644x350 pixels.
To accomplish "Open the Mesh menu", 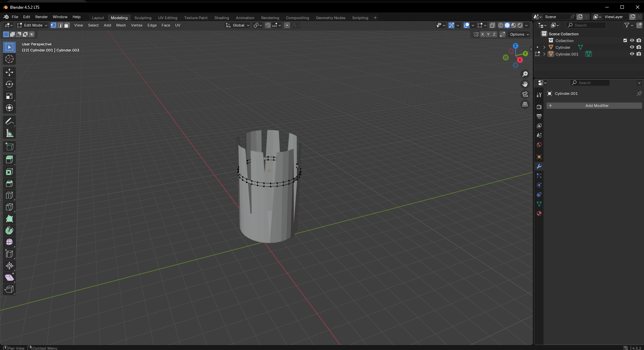I will pyautogui.click(x=121, y=25).
